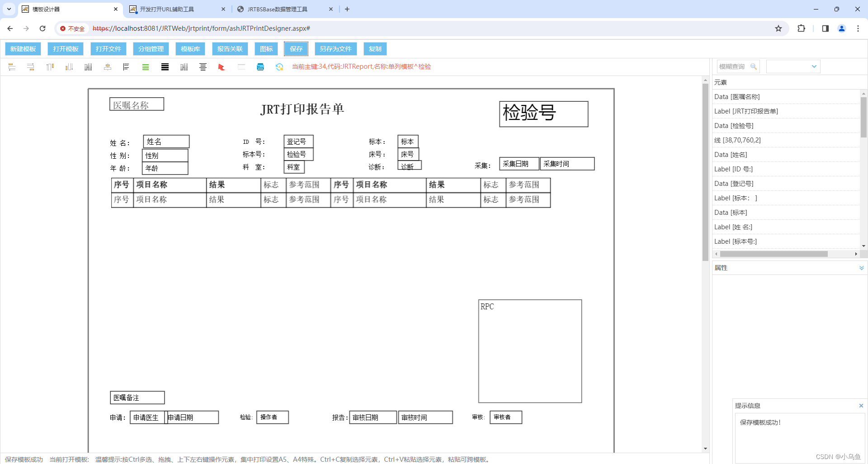Click the align left icon
The image size is (868, 464).
pos(12,67)
